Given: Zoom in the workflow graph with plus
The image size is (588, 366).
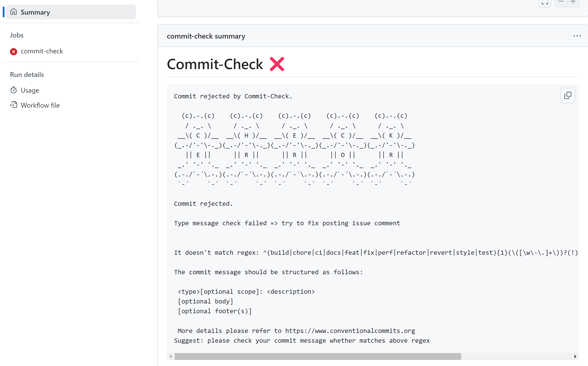Looking at the screenshot, I should coord(573,2).
